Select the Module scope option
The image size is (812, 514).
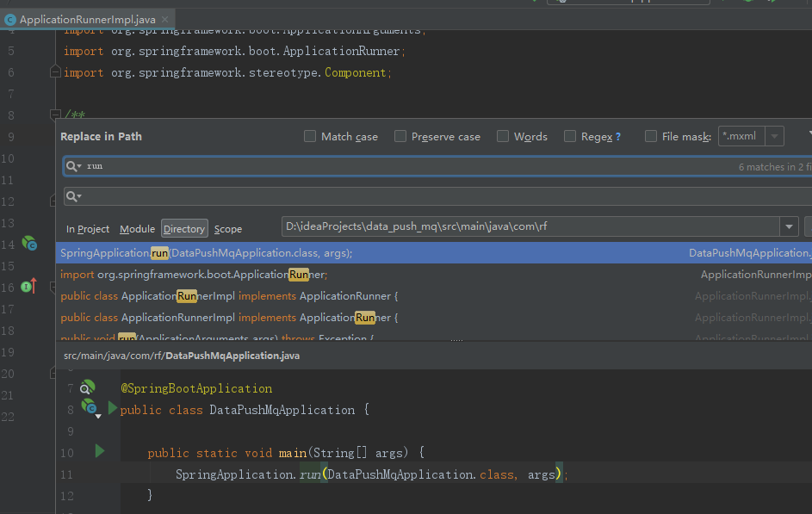(137, 229)
